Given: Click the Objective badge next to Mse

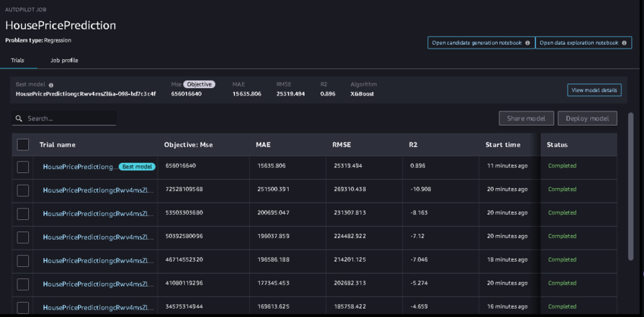Looking at the screenshot, I should [x=199, y=84].
